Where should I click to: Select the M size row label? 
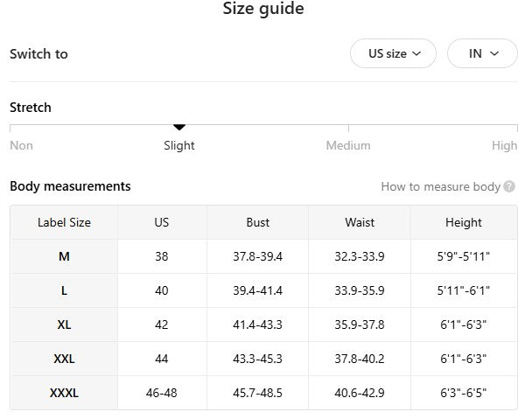pos(64,256)
